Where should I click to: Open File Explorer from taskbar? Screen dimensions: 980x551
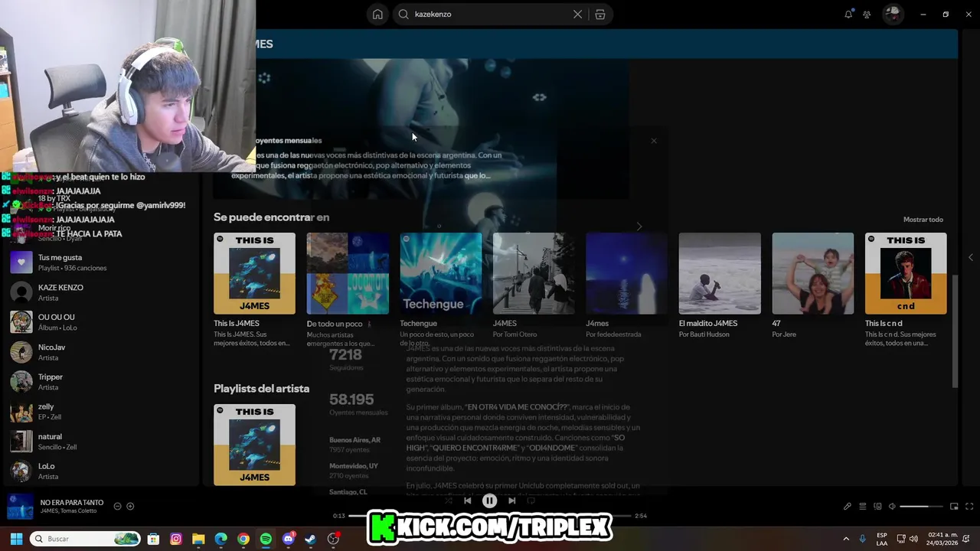click(x=198, y=539)
